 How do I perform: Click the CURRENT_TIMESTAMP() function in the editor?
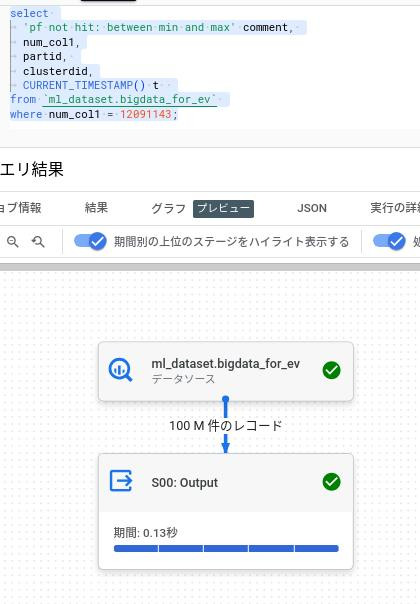pyautogui.click(x=84, y=85)
